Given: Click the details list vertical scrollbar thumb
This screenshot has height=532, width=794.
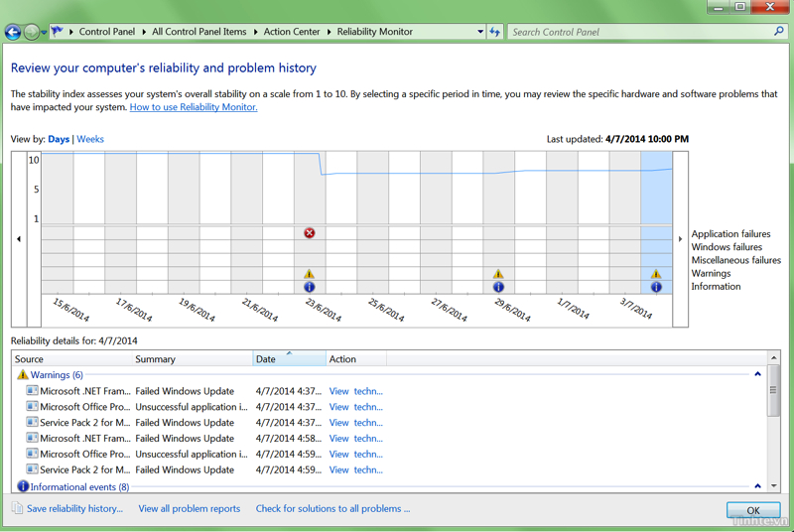Looking at the screenshot, I should (x=774, y=388).
